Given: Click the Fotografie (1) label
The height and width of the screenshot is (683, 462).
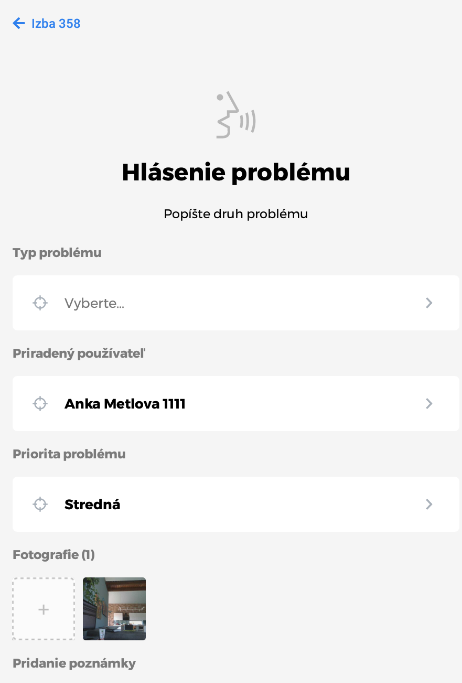Looking at the screenshot, I should (54, 555).
